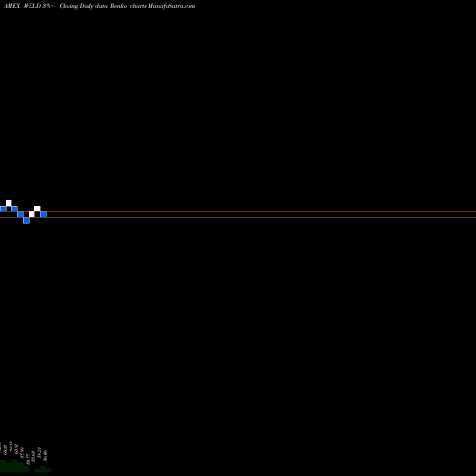
Task: Click the lower orange horizontal price line
Action: 238,217
